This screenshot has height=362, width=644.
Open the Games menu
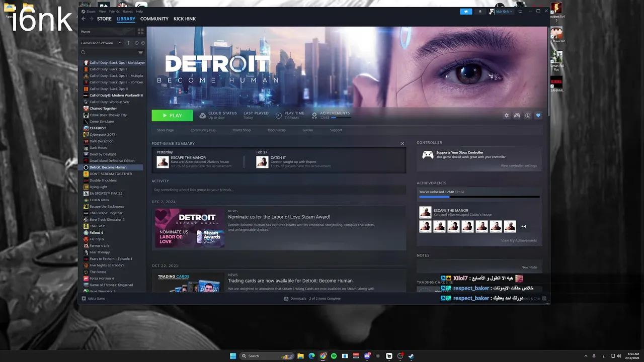(x=128, y=11)
